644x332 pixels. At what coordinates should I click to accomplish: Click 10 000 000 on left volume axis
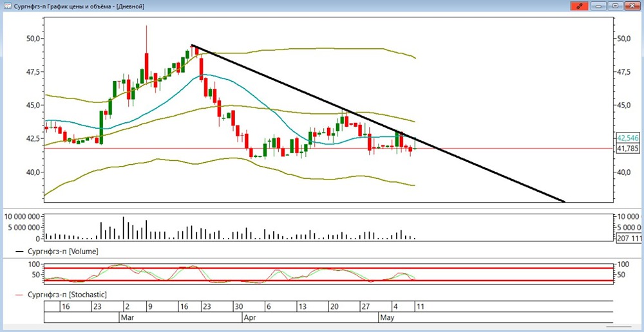(x=22, y=217)
